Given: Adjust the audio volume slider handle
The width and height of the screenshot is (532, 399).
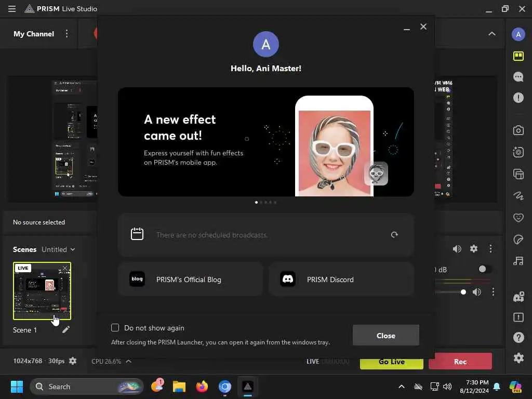Looking at the screenshot, I should click(x=463, y=292).
